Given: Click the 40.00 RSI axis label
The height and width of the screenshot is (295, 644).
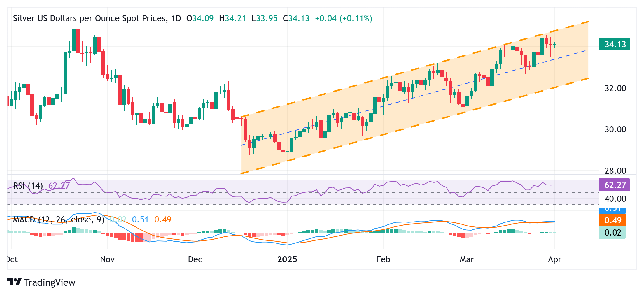Looking at the screenshot, I should [x=615, y=199].
